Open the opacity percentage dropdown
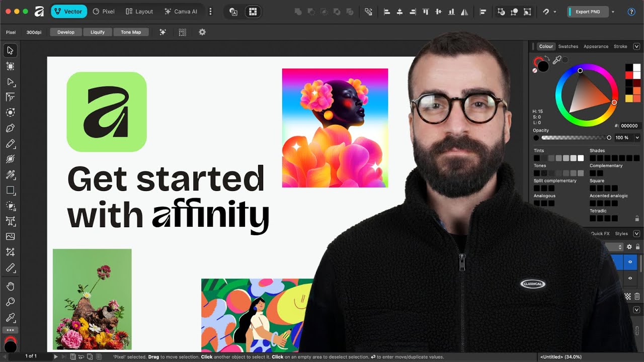This screenshot has height=362, width=644. 637,138
